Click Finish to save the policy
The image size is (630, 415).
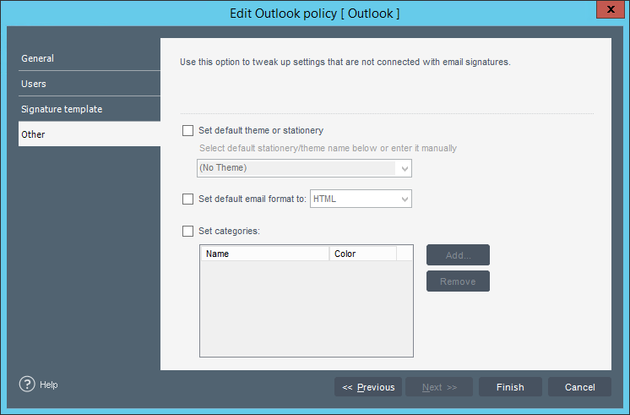(x=510, y=387)
